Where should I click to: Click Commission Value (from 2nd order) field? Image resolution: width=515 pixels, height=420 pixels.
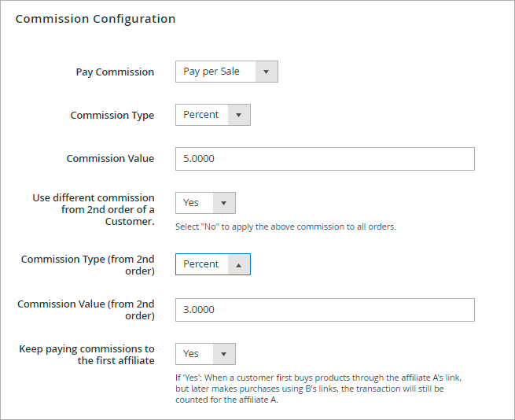pos(325,310)
